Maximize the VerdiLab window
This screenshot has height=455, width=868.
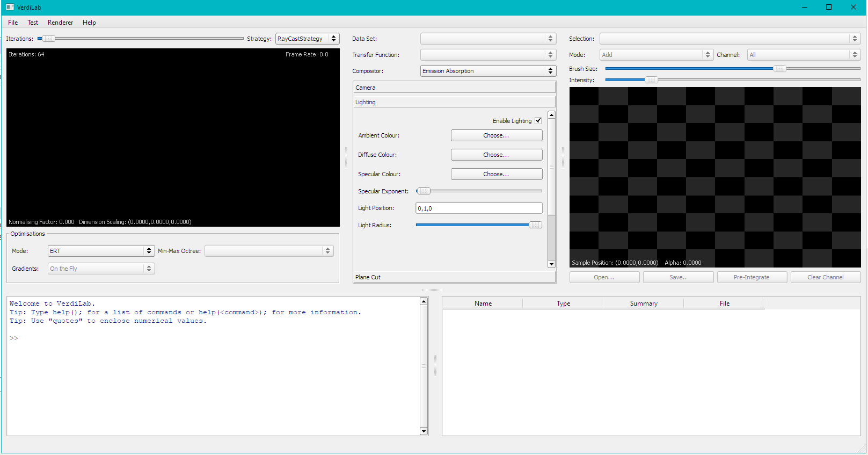[829, 7]
